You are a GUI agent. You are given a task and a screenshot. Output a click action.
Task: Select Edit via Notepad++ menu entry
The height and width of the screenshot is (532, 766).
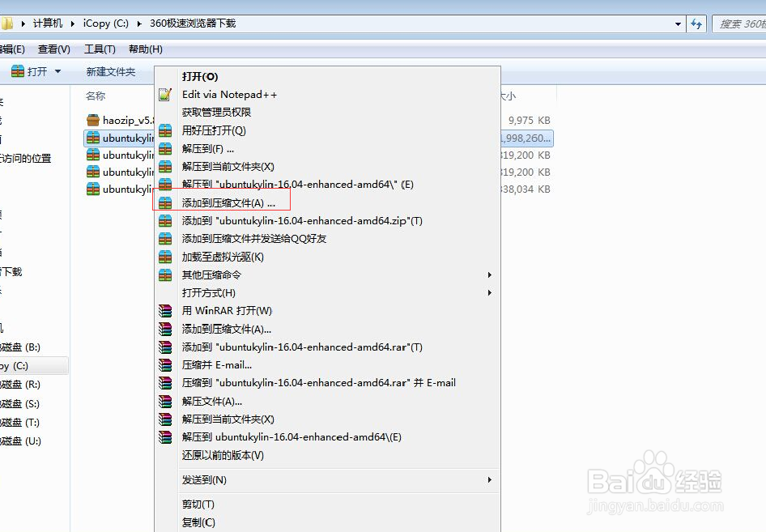pyautogui.click(x=230, y=94)
